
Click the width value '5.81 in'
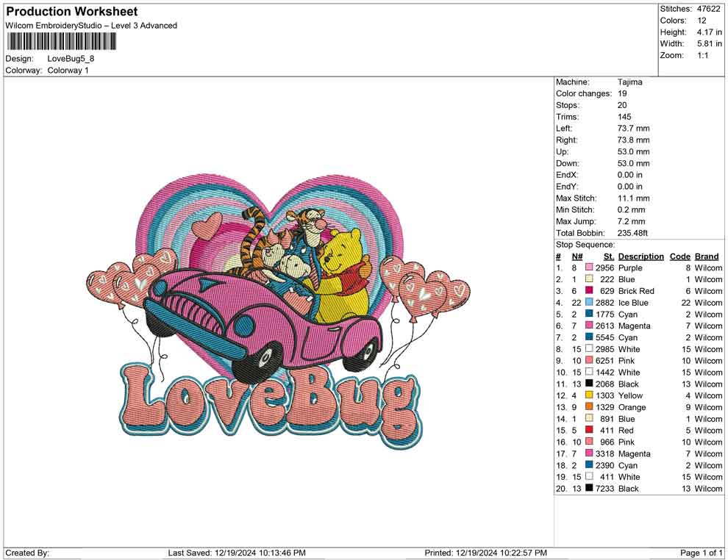point(709,43)
